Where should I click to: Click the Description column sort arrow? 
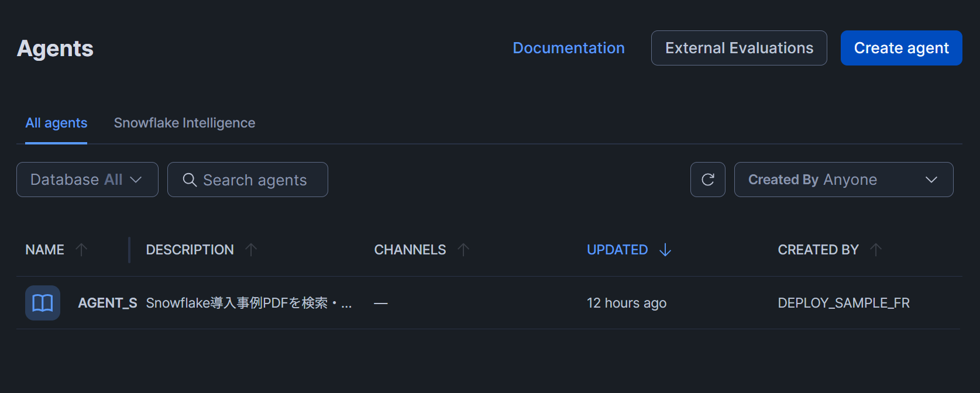(x=251, y=250)
